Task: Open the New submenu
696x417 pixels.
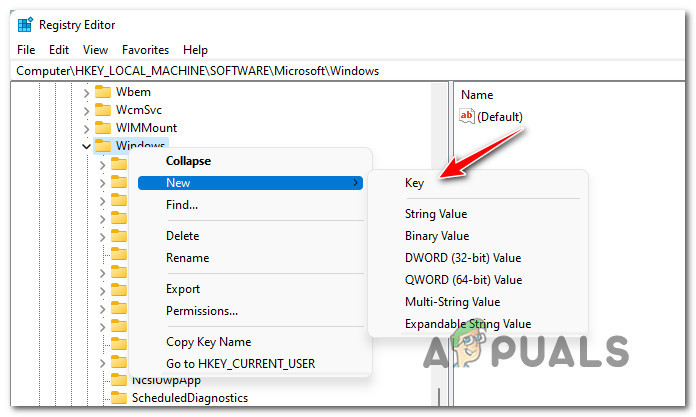Action: click(x=250, y=183)
